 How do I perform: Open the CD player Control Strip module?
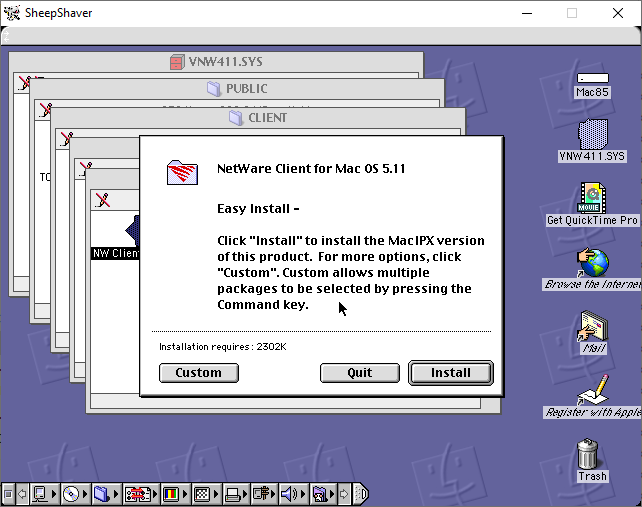coord(75,494)
